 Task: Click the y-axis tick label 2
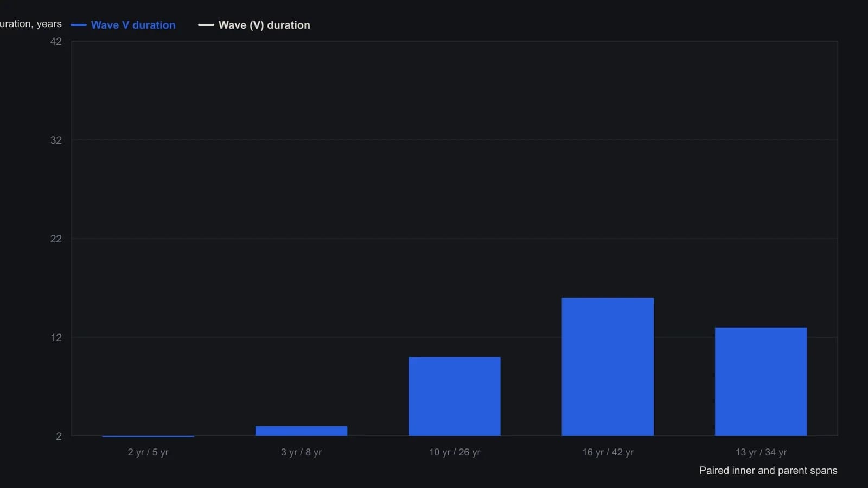[59, 436]
